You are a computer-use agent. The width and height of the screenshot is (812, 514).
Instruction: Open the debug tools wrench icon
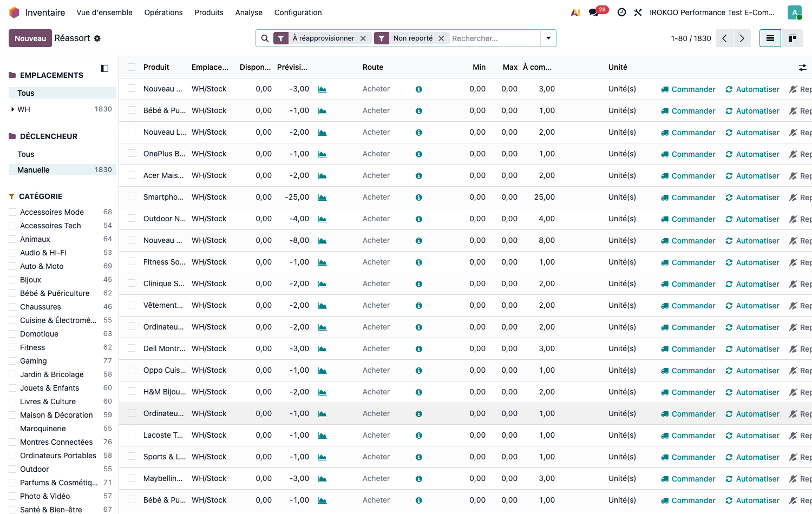pos(638,12)
